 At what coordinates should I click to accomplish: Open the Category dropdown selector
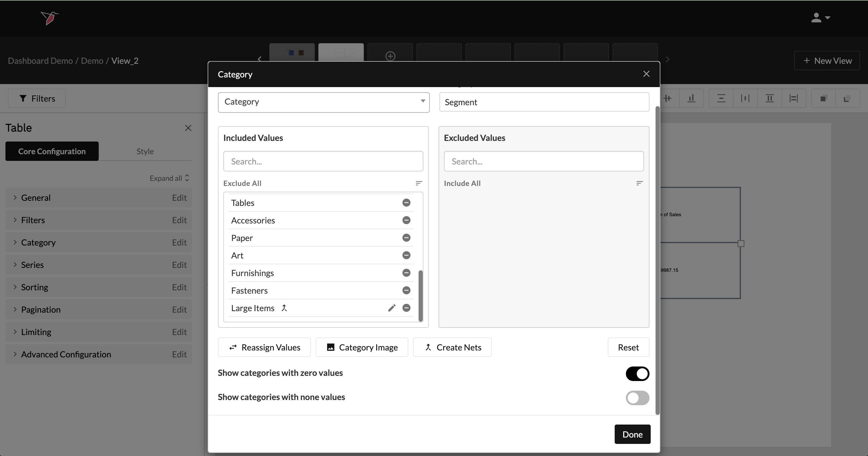323,102
